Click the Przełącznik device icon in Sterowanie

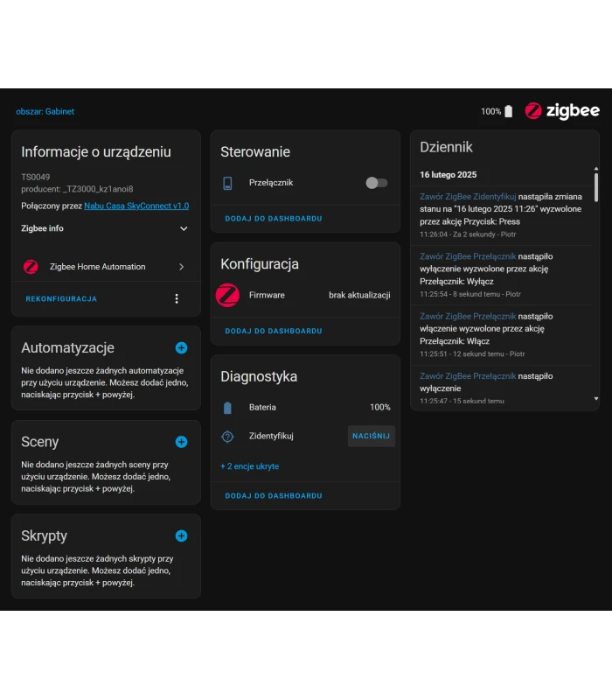(x=228, y=183)
